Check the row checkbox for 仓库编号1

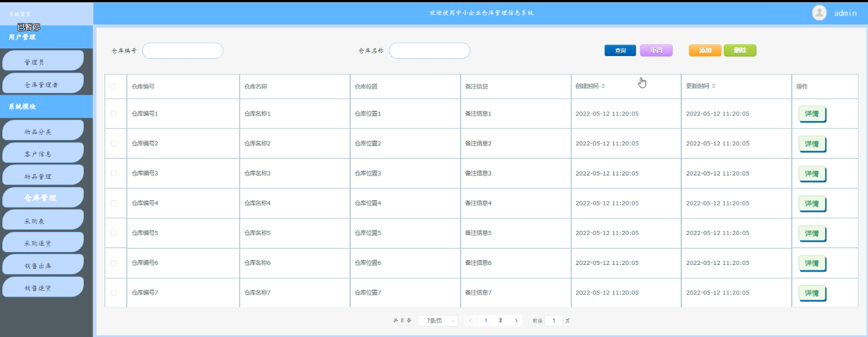coord(113,114)
